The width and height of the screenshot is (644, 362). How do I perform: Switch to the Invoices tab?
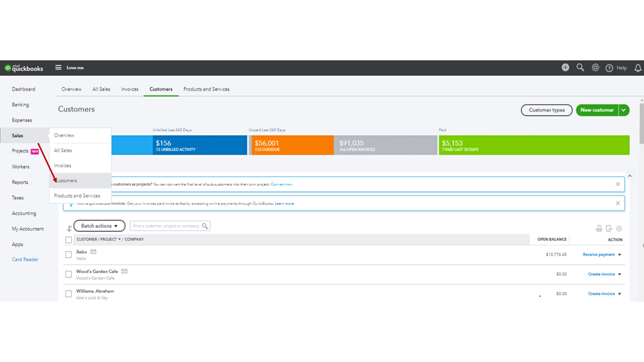point(130,89)
